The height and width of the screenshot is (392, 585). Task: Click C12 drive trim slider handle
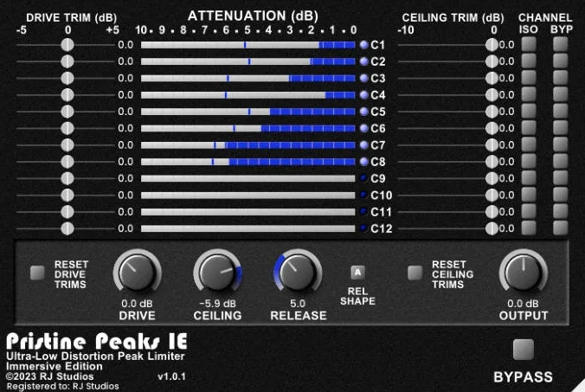click(67, 228)
